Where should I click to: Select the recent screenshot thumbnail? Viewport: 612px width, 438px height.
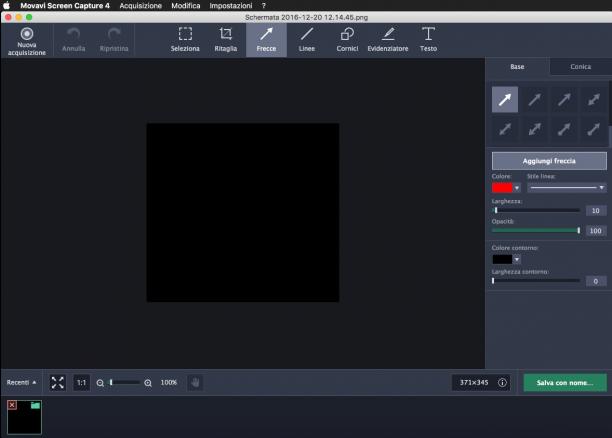pyautogui.click(x=24, y=417)
